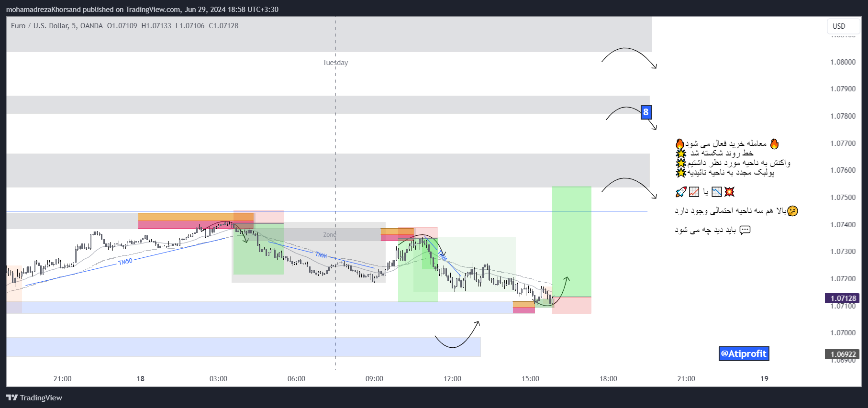Image resolution: width=868 pixels, height=408 pixels.
Task: Click the thinking face emoji in annotation
Action: tap(792, 211)
